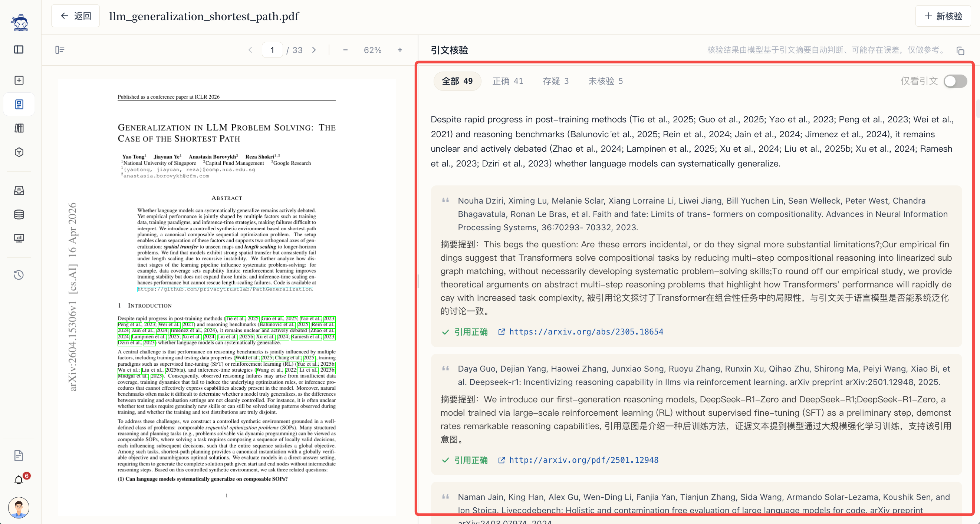Toggle the 仅看引文 switch
980x524 pixels.
click(955, 81)
